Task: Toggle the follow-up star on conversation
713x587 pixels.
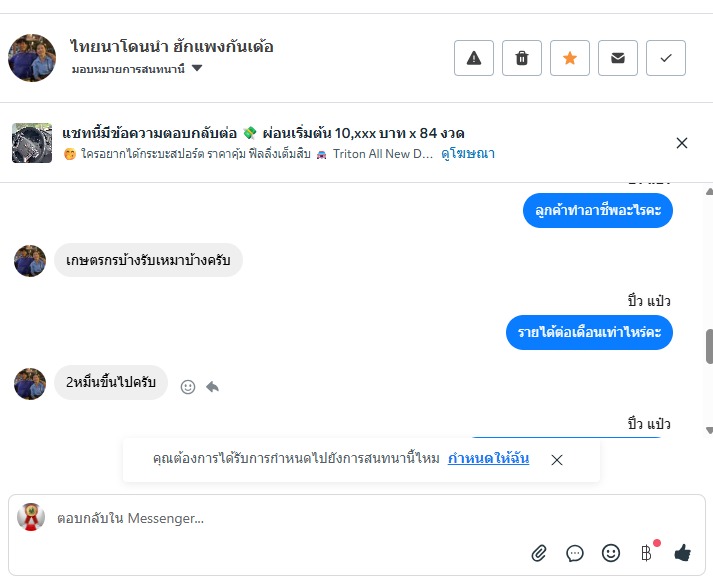Action: (570, 58)
